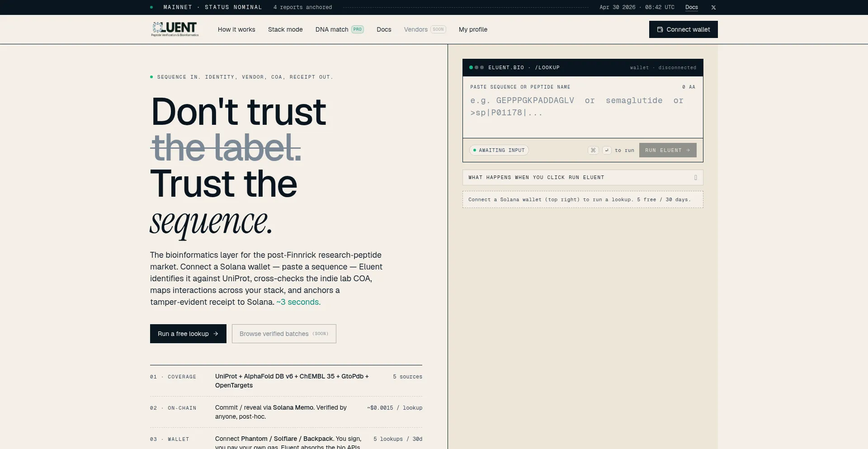Expand What happens when you click Run Eluent
The width and height of the screenshot is (868, 449).
coord(583,177)
